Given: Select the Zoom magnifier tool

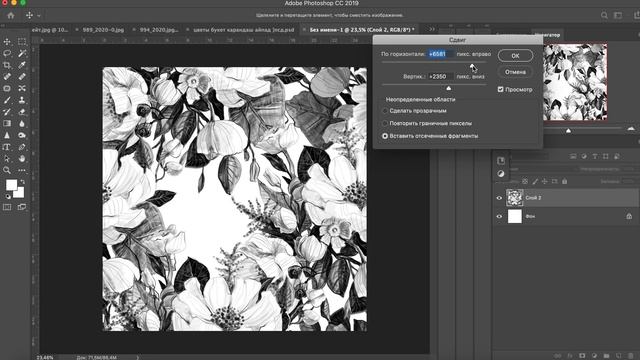Looking at the screenshot, I should [7, 170].
